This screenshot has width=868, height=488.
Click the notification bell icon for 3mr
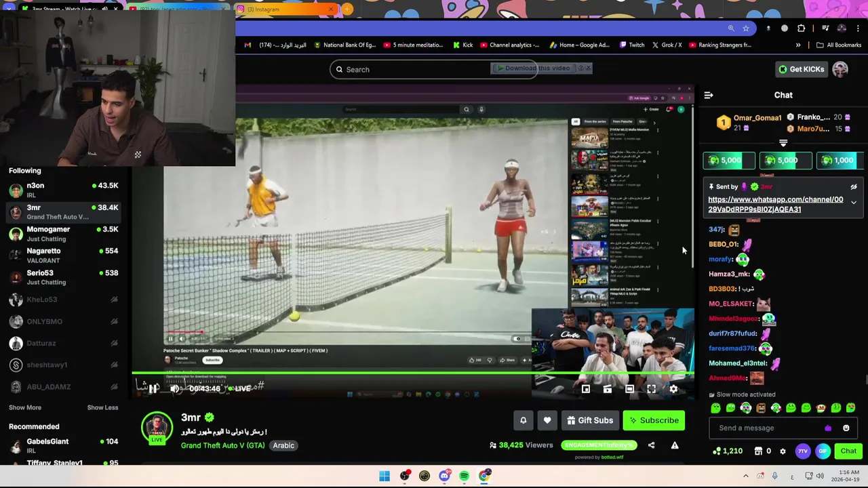[x=523, y=420]
